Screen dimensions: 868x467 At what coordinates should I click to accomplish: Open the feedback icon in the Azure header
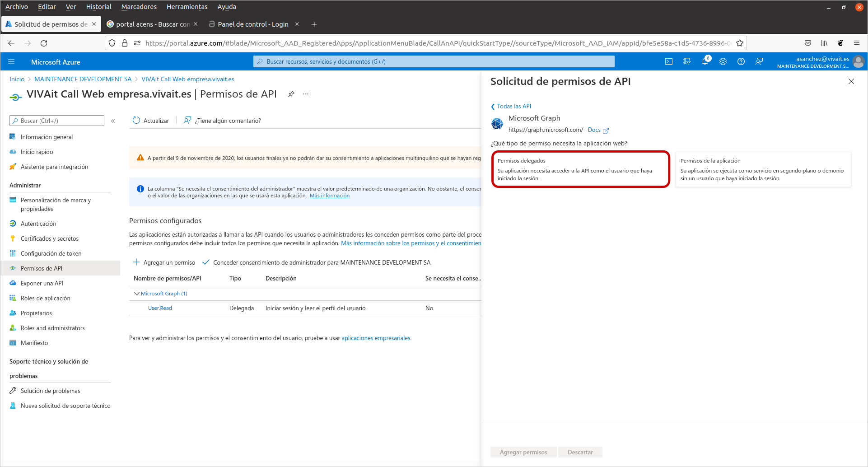[759, 62]
